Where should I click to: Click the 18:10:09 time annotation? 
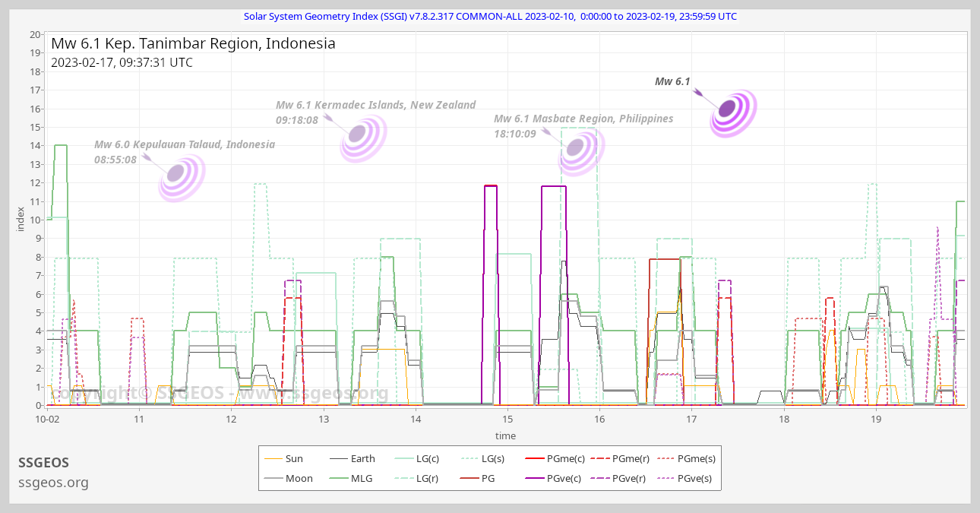[515, 134]
